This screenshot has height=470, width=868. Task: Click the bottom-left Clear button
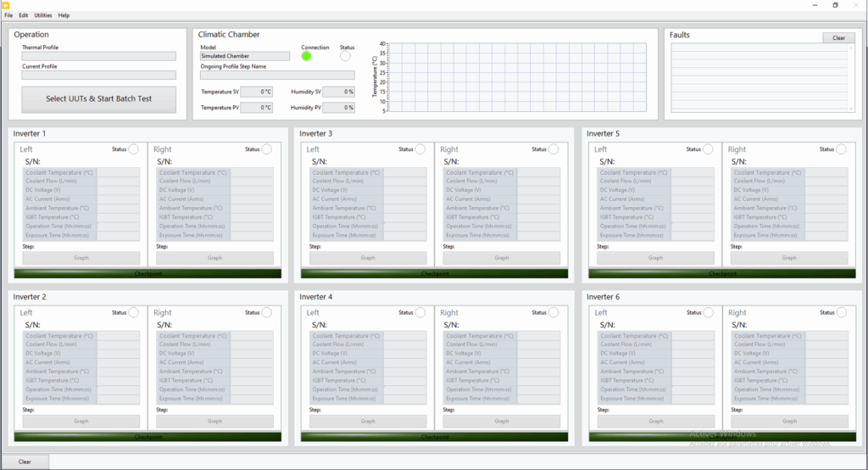(x=25, y=462)
